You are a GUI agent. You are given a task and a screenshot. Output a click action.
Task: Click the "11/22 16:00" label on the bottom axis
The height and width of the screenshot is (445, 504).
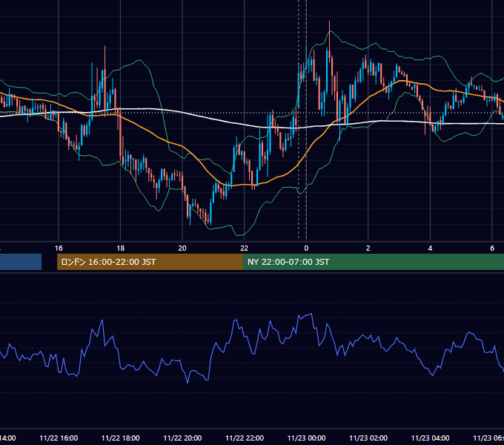click(x=59, y=438)
